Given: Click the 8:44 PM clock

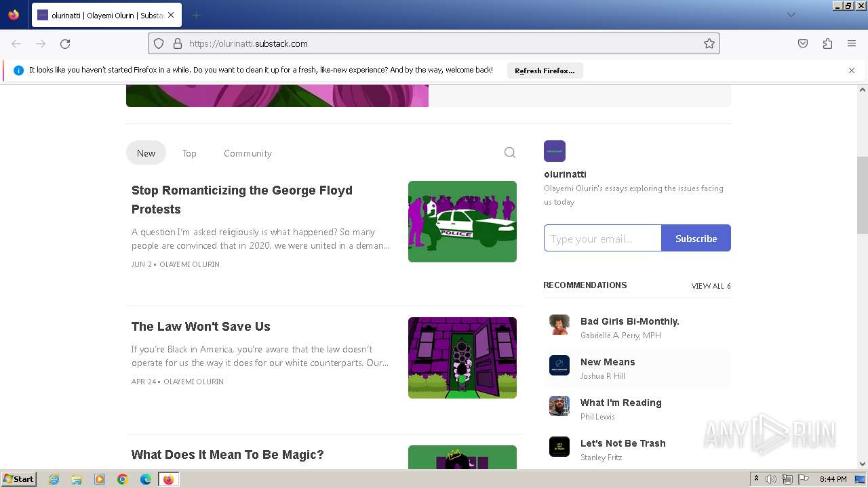Looking at the screenshot, I should [x=833, y=479].
